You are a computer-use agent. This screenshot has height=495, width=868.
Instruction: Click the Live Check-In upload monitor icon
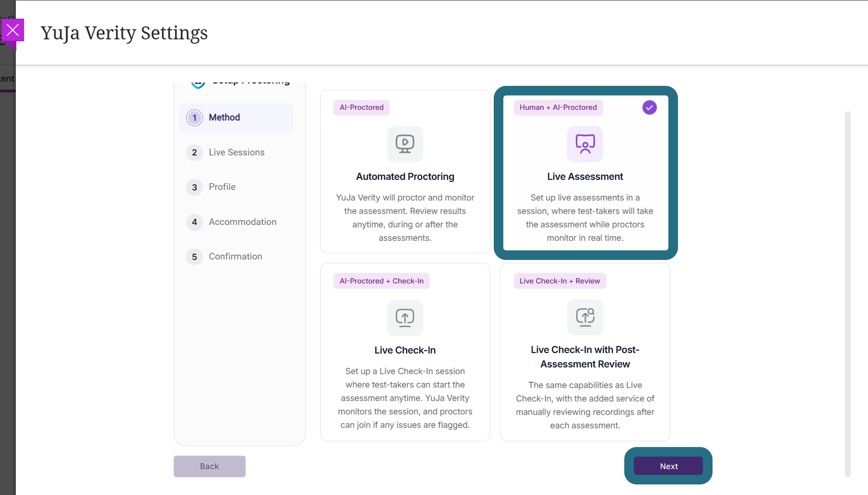405,318
